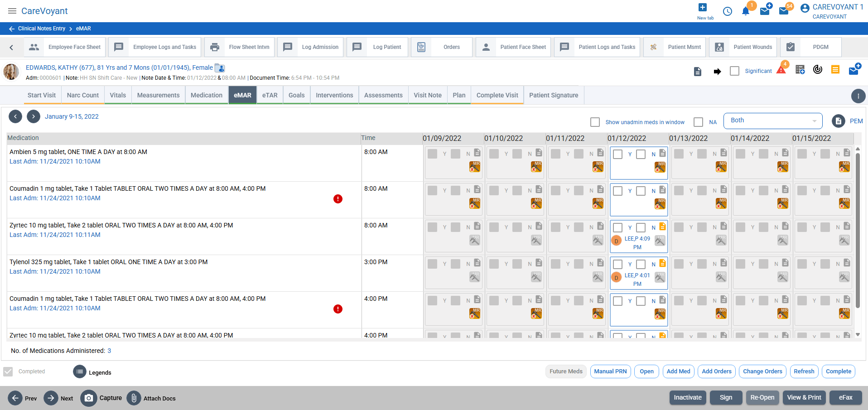Screen dimensions: 868x410
Task: Open Employee Logs and Tasks
Action: point(155,47)
